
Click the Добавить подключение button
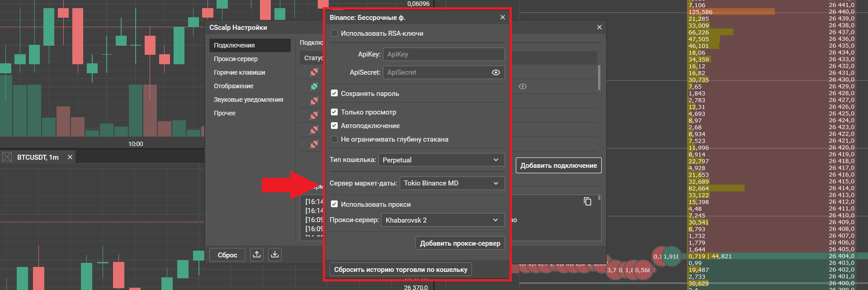click(559, 165)
